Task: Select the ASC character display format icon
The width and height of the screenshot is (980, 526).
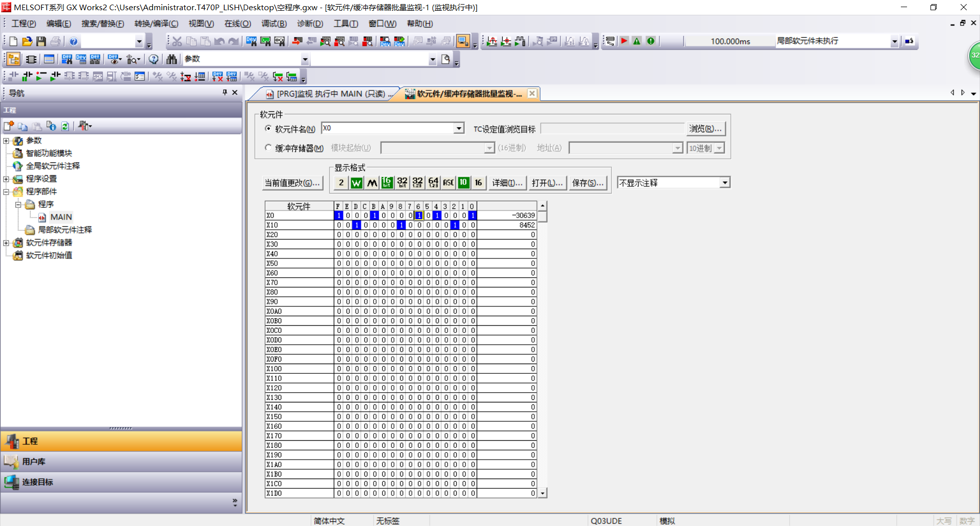Action: coord(448,183)
